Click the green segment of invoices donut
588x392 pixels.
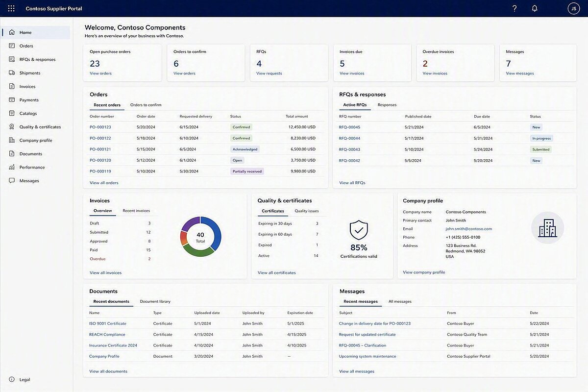[197, 252]
